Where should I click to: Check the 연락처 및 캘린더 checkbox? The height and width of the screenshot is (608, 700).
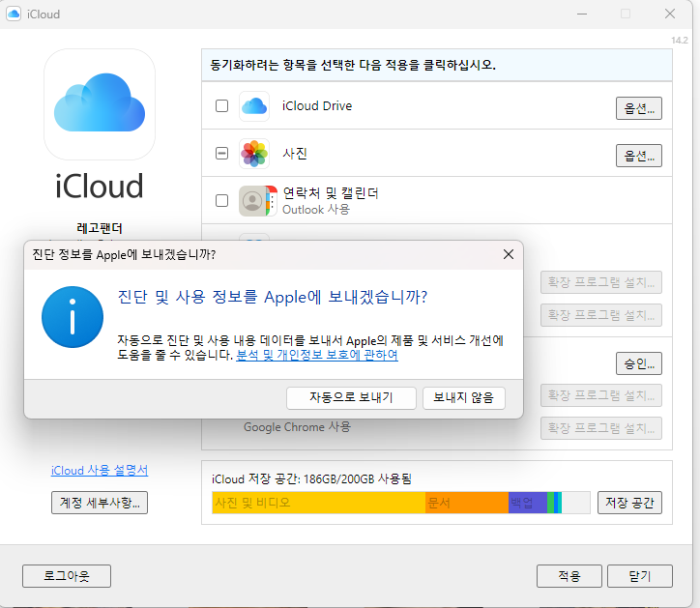(x=221, y=201)
